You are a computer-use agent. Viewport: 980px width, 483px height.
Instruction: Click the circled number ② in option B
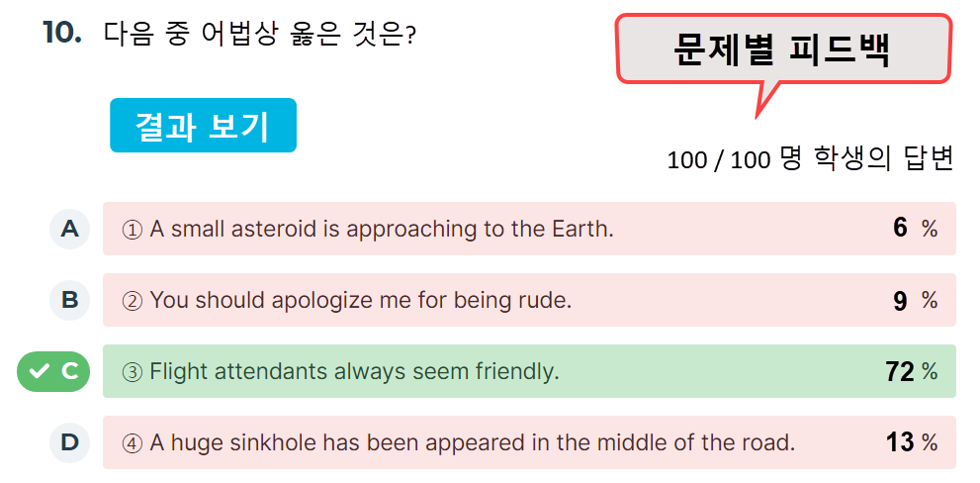click(132, 302)
